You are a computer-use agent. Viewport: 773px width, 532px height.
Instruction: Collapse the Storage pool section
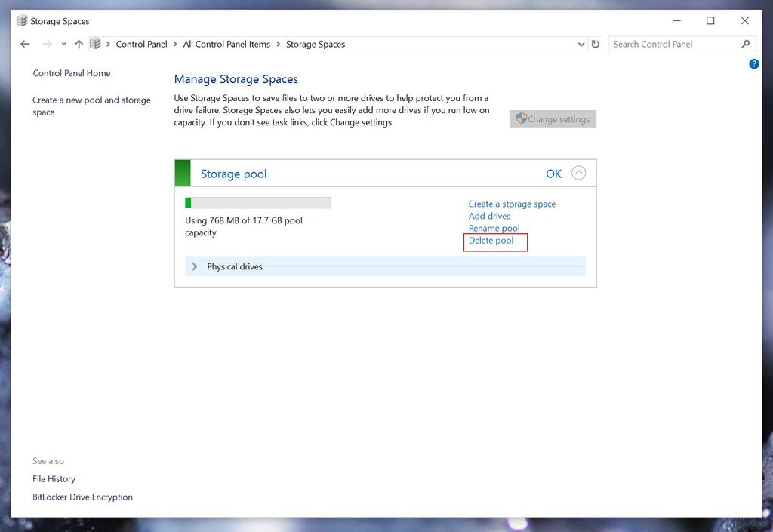pyautogui.click(x=578, y=173)
